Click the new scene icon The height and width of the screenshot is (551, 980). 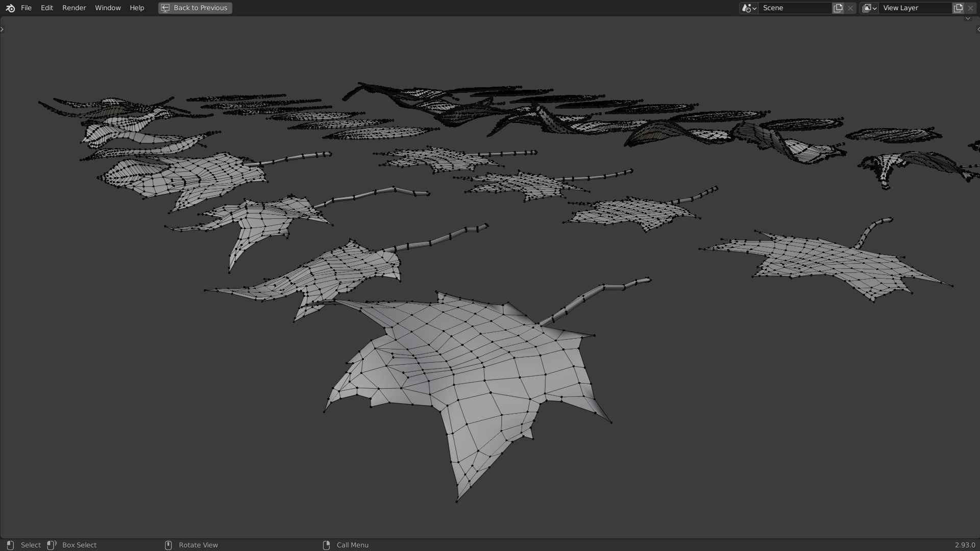[x=838, y=8]
